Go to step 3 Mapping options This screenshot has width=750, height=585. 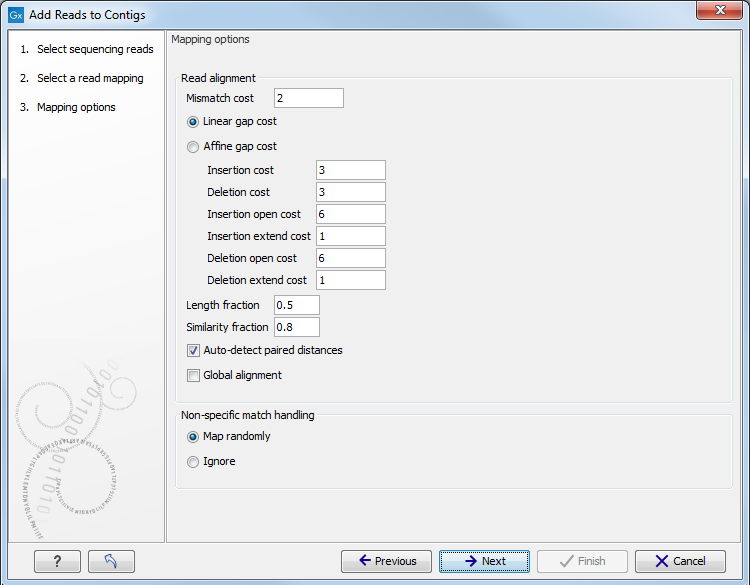67,107
